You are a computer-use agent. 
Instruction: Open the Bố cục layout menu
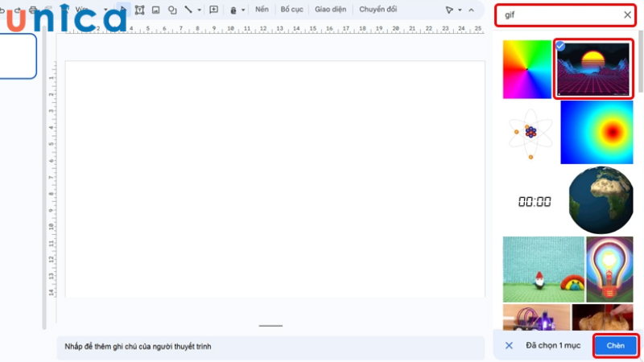click(290, 10)
